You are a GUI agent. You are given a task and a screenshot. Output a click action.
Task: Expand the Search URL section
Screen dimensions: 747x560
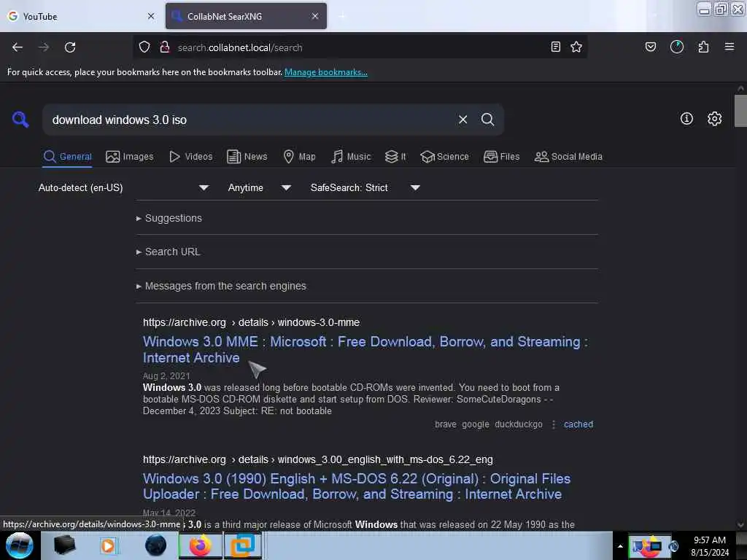169,252
